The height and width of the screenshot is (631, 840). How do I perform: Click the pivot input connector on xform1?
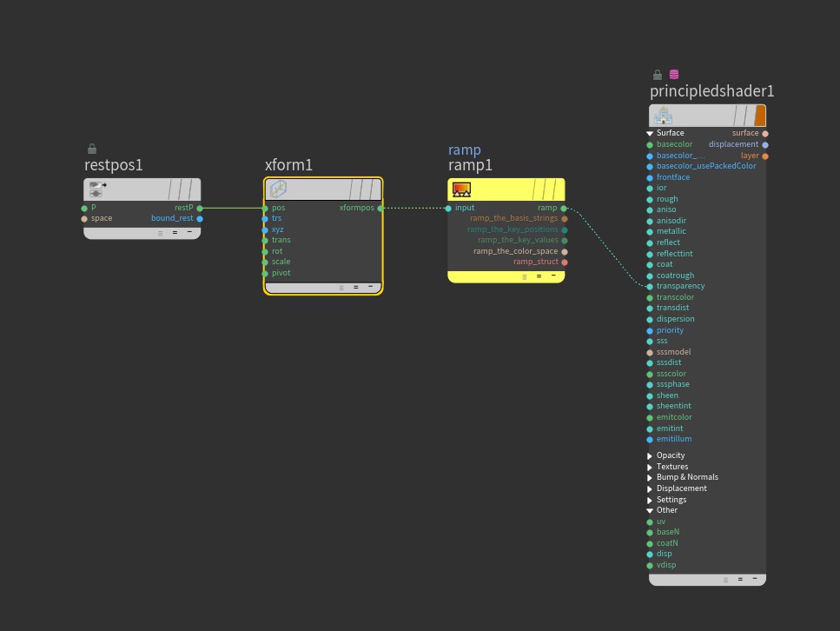pyautogui.click(x=265, y=274)
